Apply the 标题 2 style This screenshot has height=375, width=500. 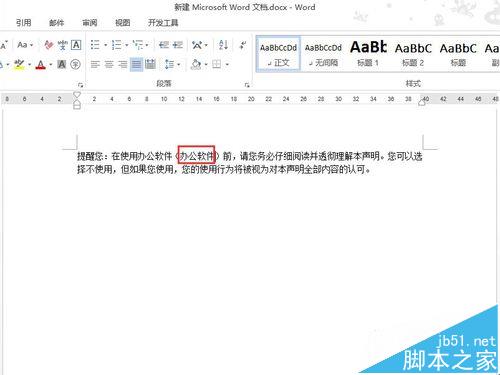click(413, 54)
